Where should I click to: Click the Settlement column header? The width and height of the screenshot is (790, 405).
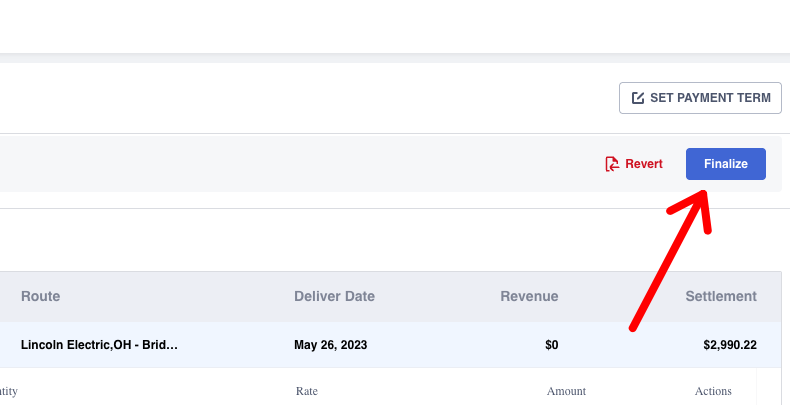pos(721,296)
